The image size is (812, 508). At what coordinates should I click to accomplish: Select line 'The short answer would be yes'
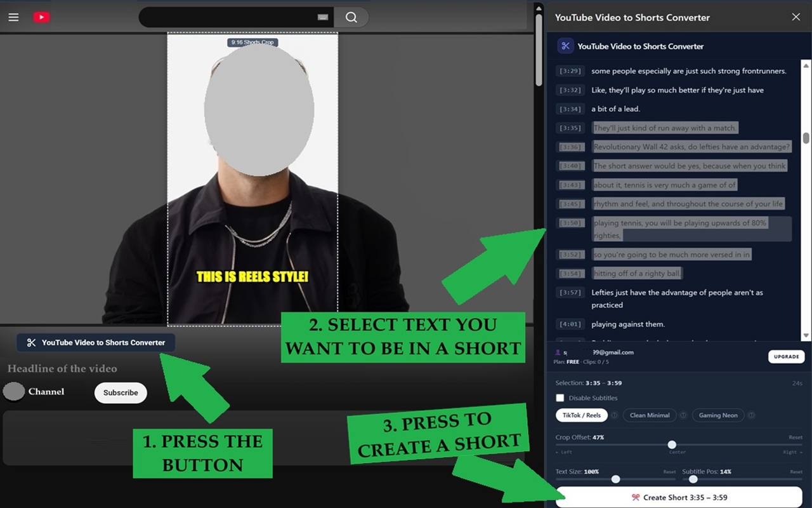click(690, 166)
